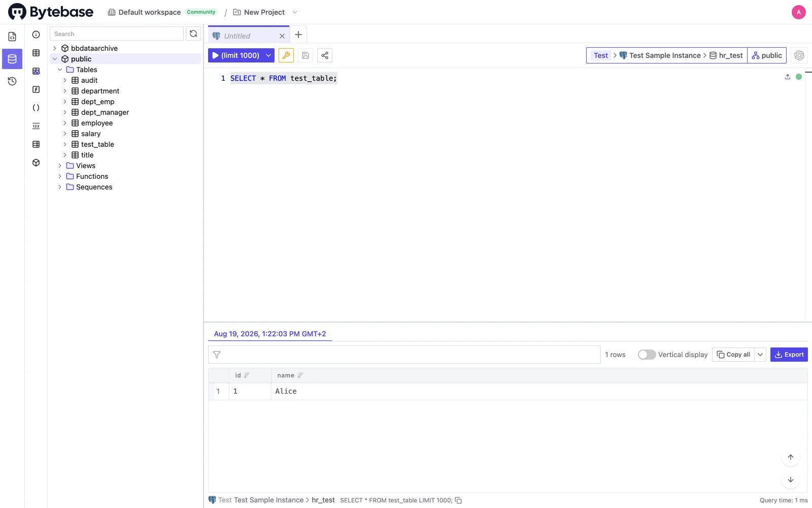The image size is (812, 508).
Task: Close the Untitled tab
Action: click(282, 36)
